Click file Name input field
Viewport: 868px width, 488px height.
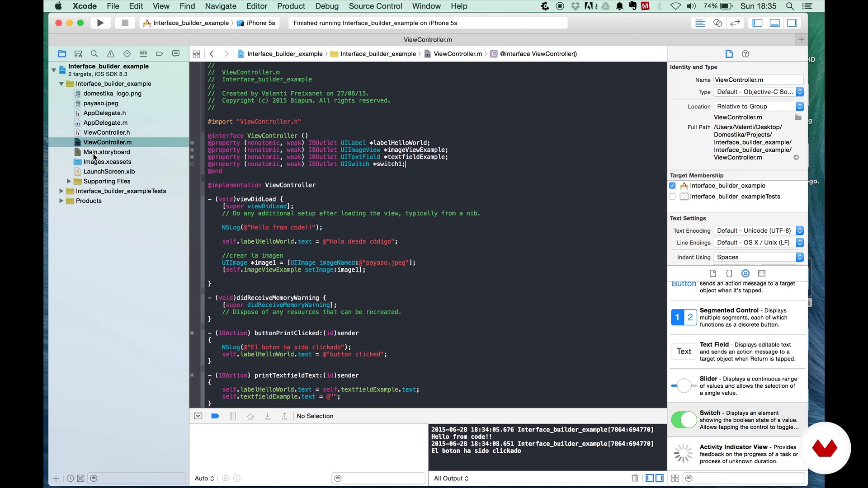coord(759,80)
